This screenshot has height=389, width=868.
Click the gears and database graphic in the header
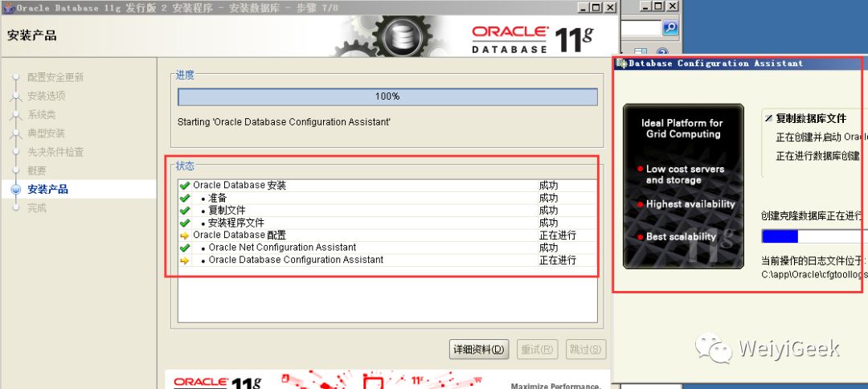pyautogui.click(x=393, y=35)
